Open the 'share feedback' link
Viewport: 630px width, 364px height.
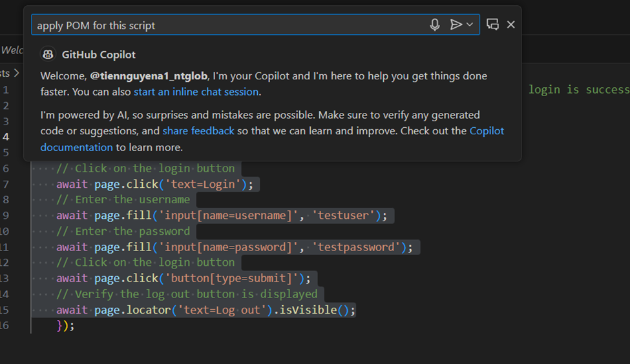point(198,131)
